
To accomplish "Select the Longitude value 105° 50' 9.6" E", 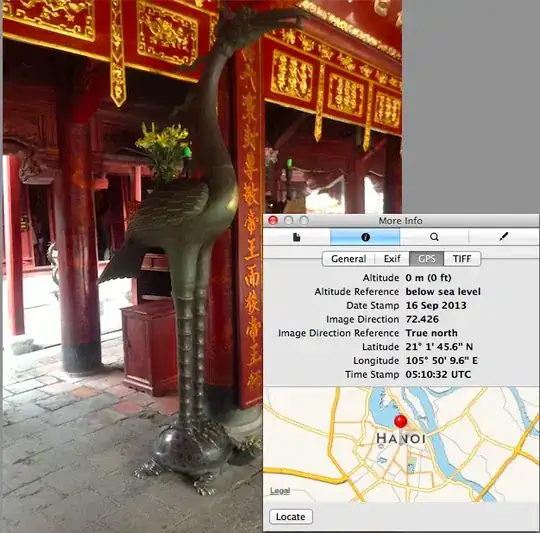I will (442, 360).
